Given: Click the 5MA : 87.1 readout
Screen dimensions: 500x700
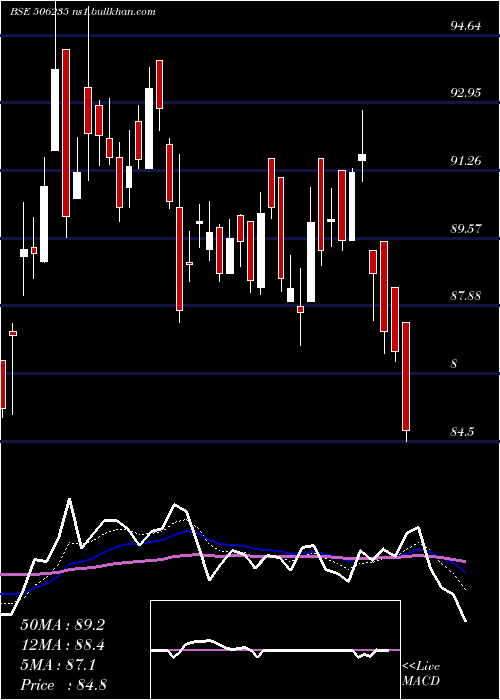Looking at the screenshot, I should tap(58, 665).
